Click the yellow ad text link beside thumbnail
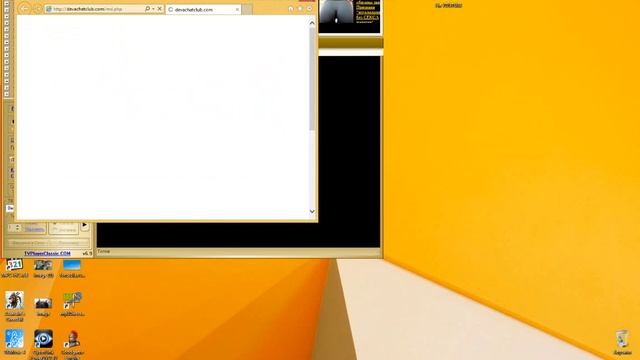This screenshot has width=640, height=360. tap(367, 11)
